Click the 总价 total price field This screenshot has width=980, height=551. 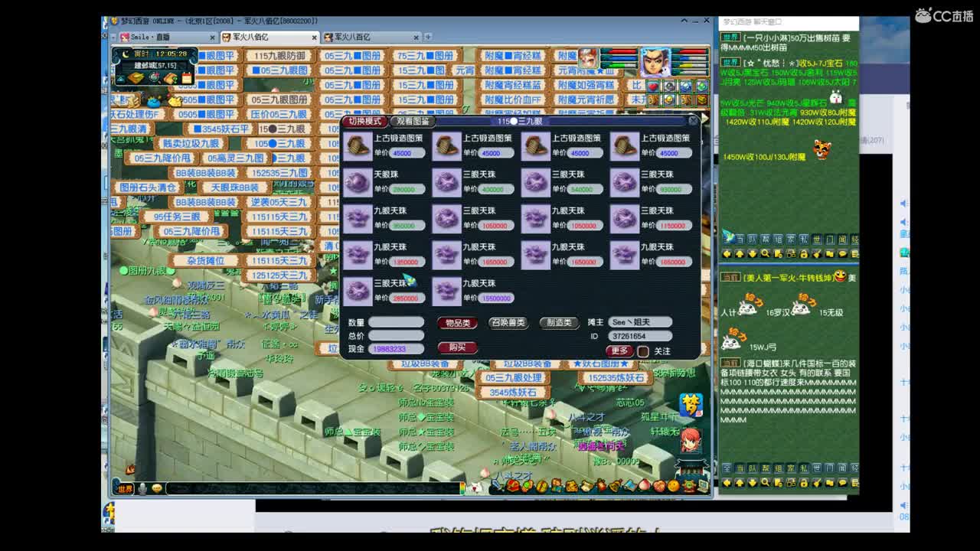pyautogui.click(x=396, y=336)
